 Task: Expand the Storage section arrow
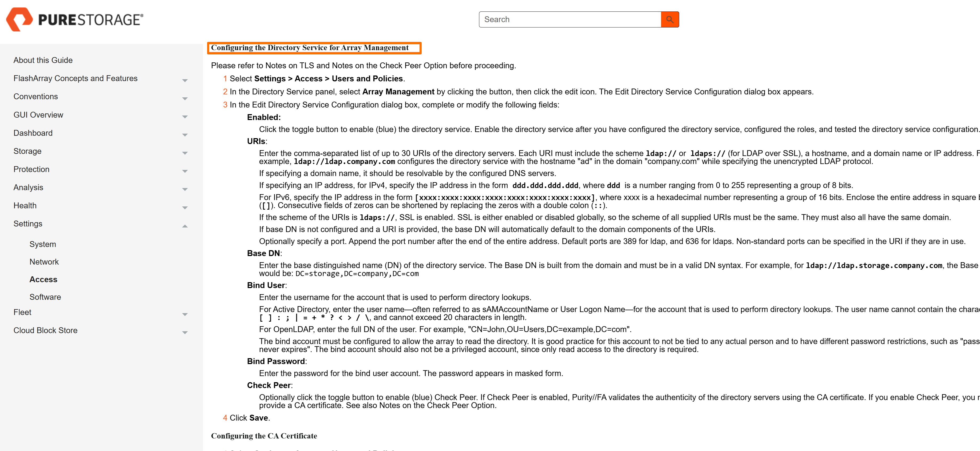pyautogui.click(x=185, y=153)
